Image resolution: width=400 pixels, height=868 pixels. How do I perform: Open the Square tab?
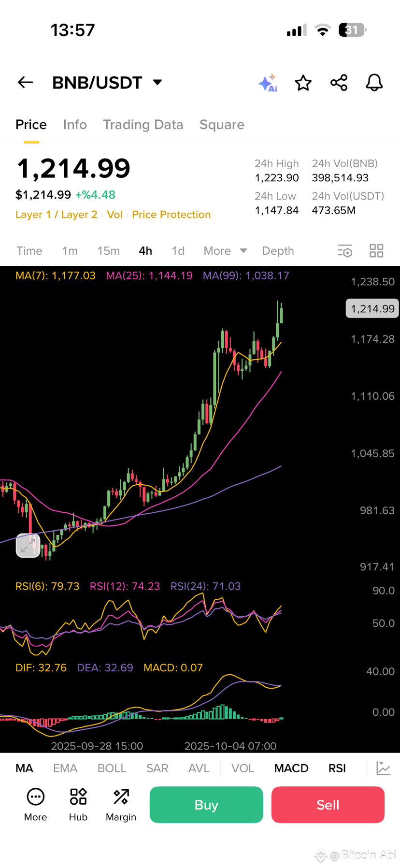[x=222, y=125]
